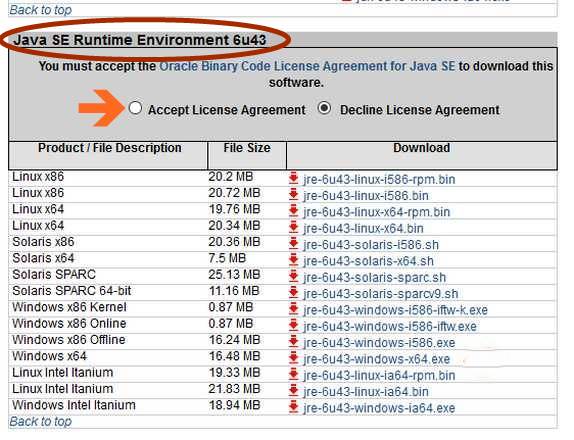This screenshot has width=574, height=440.
Task: Download jre-6u43-solaris-sparc.sh file link
Action: [x=374, y=277]
